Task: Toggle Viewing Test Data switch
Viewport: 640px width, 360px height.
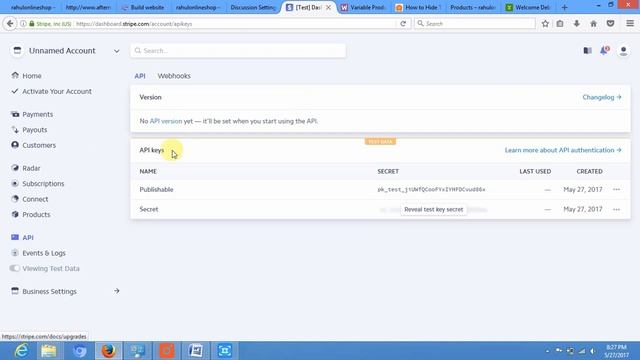Action: pyautogui.click(x=15, y=268)
